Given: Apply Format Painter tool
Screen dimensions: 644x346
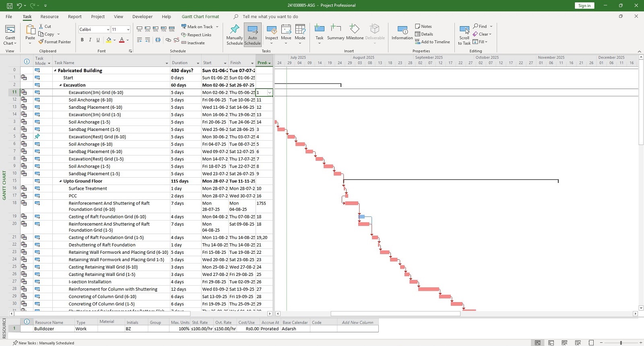Looking at the screenshot, I should click(x=55, y=42).
